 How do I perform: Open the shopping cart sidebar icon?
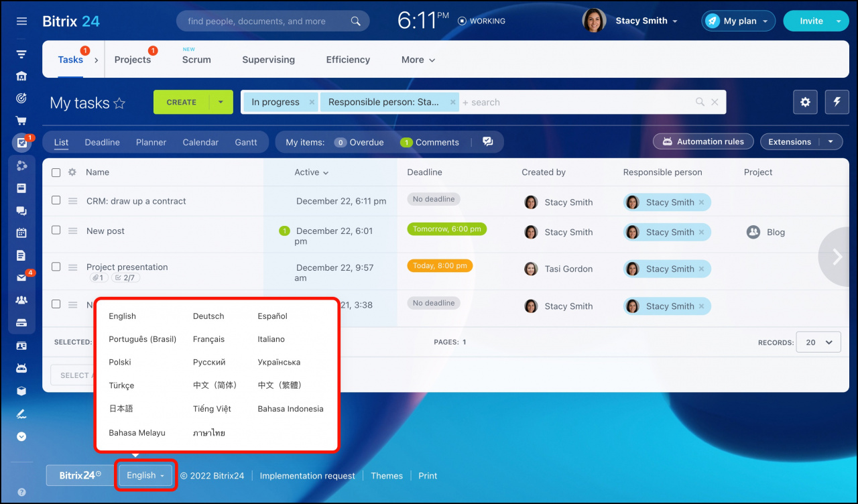click(x=21, y=121)
